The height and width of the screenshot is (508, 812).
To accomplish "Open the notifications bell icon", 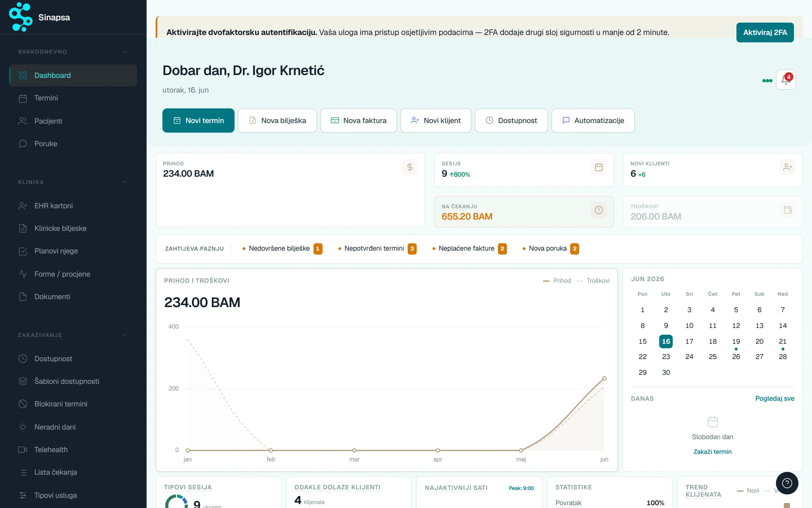I will point(786,79).
